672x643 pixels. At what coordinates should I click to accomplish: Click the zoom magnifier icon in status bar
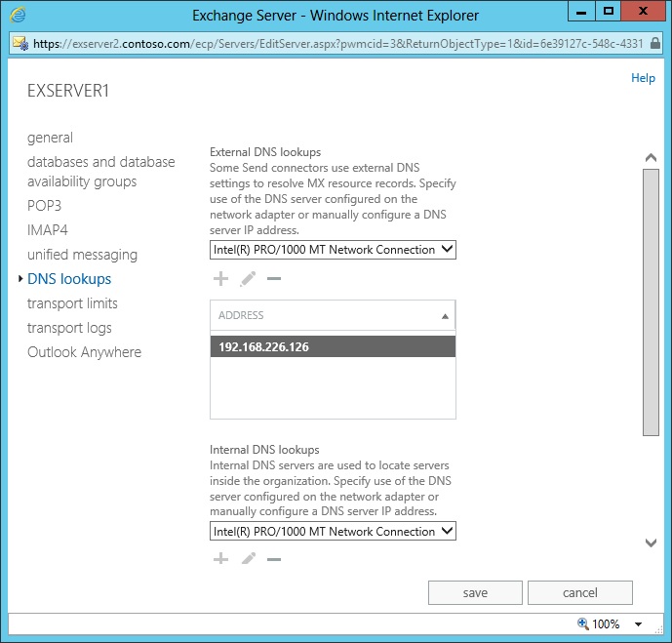pos(583,623)
